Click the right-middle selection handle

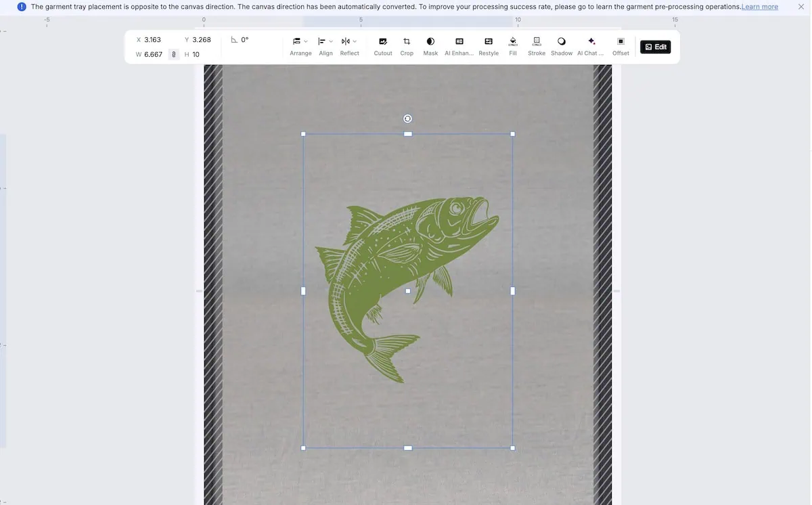coord(512,291)
